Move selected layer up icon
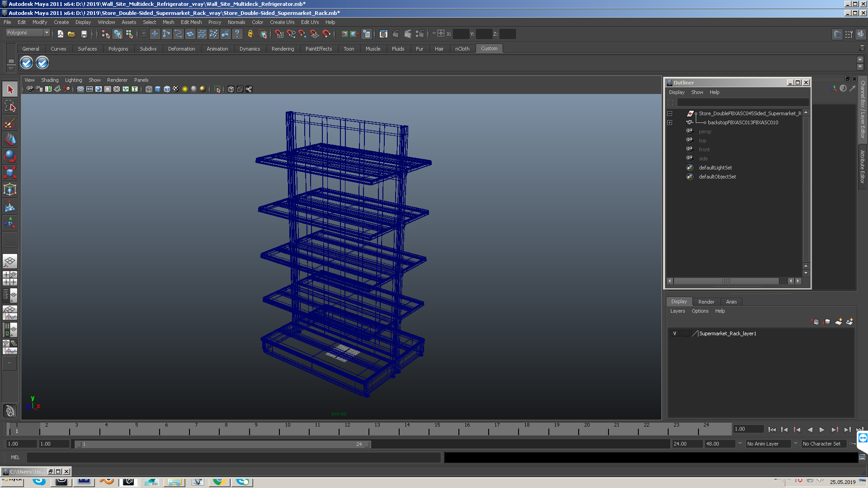 tap(816, 322)
